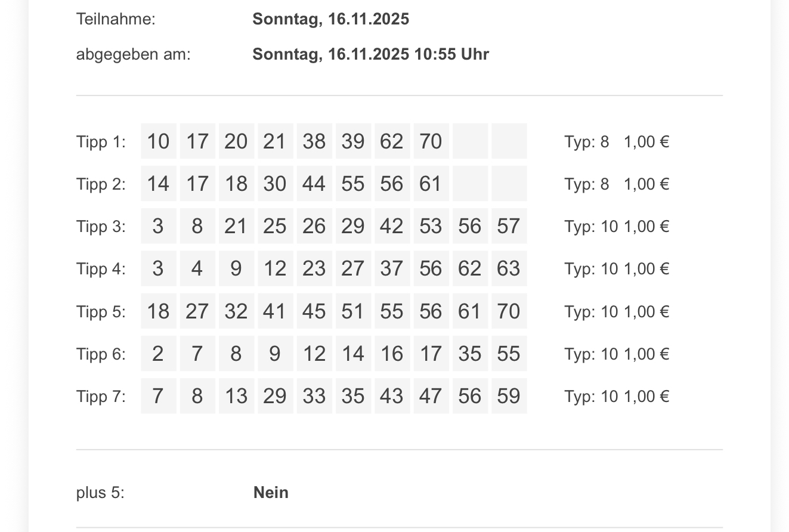The height and width of the screenshot is (532, 789).
Task: Click number 13 in Tipp 7 row
Action: pyautogui.click(x=236, y=396)
